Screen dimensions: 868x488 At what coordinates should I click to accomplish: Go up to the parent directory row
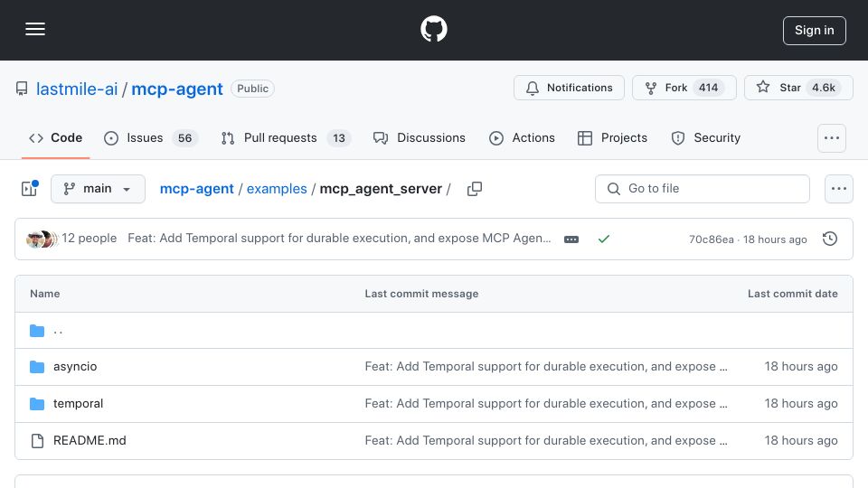[434, 331]
